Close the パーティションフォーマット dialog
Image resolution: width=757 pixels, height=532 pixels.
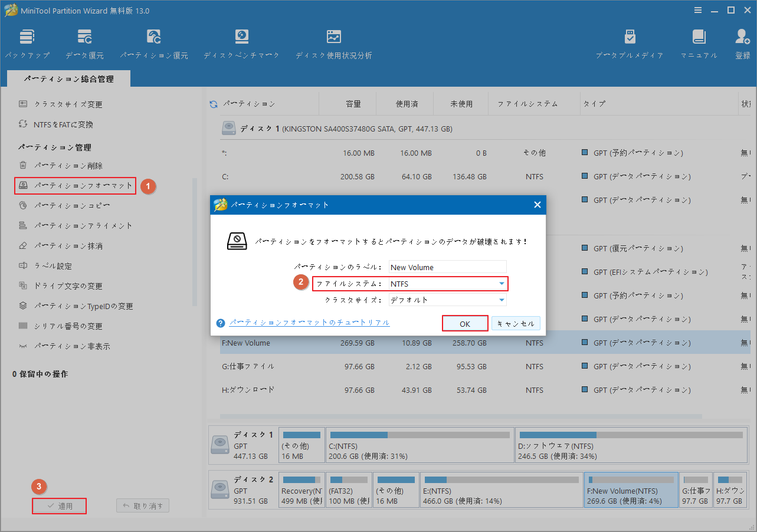click(x=537, y=205)
